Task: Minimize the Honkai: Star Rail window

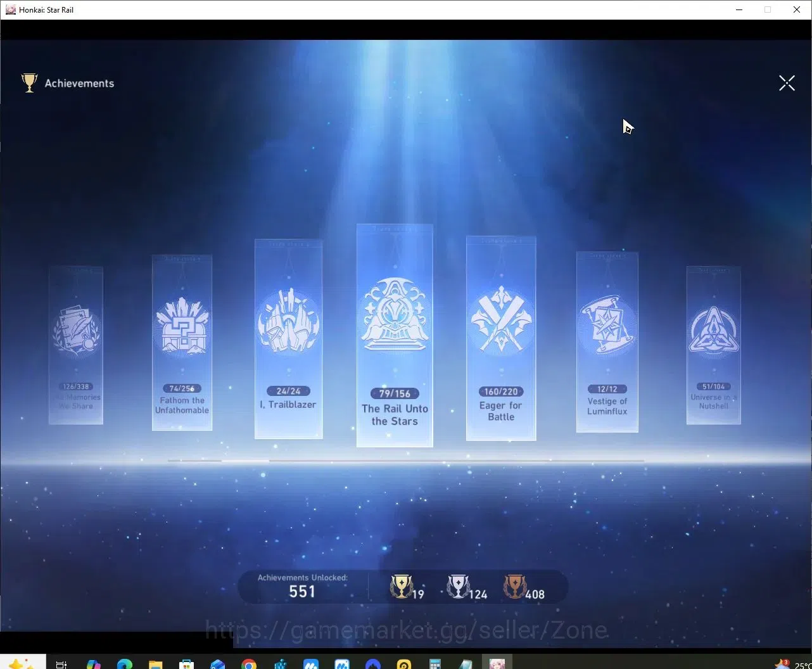Action: (739, 10)
